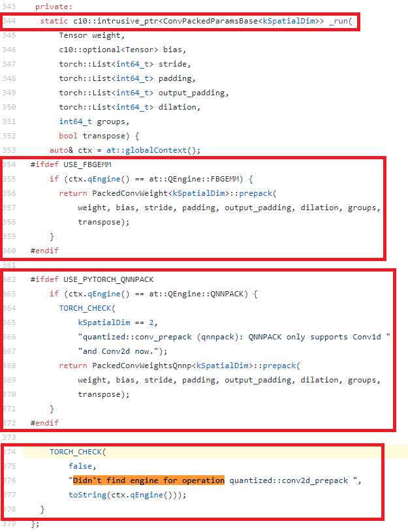
Task: Click 'TORCH_CHECK(' on line 364
Action: coord(87,308)
